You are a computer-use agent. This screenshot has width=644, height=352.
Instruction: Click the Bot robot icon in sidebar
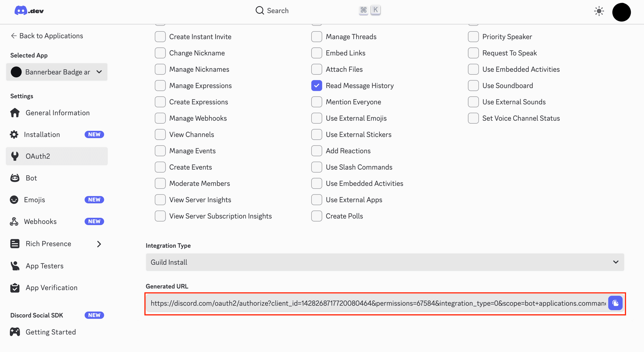pos(15,178)
